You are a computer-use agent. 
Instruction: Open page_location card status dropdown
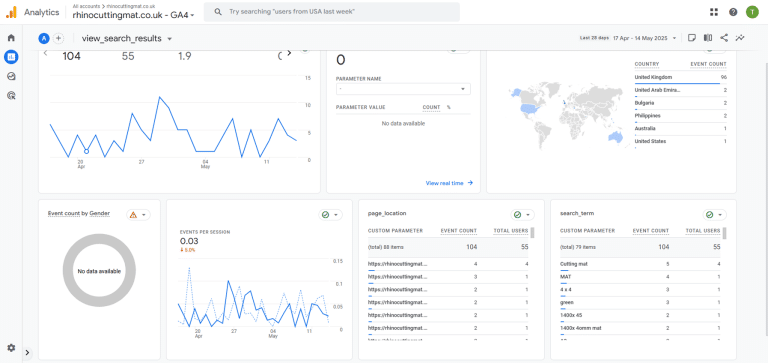(523, 215)
